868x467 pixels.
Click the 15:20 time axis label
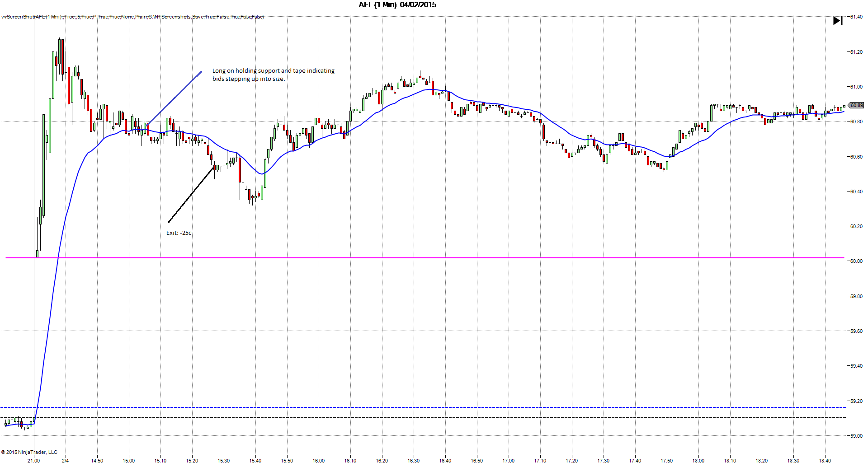click(192, 461)
